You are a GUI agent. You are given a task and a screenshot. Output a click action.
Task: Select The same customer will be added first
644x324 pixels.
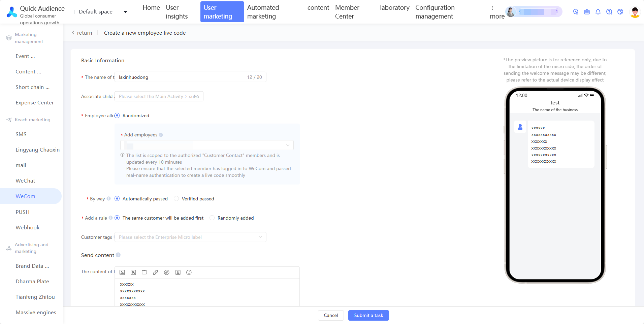(117, 218)
